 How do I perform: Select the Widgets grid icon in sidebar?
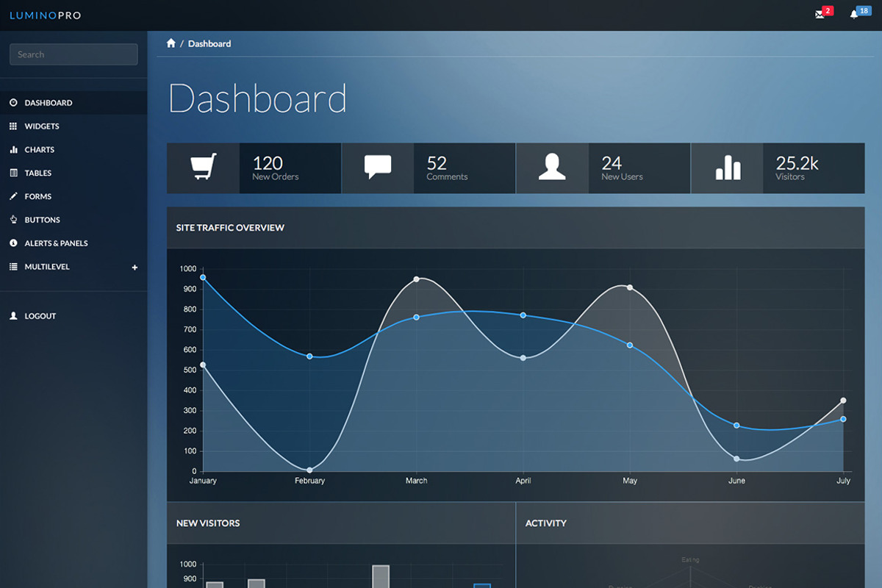pyautogui.click(x=12, y=126)
